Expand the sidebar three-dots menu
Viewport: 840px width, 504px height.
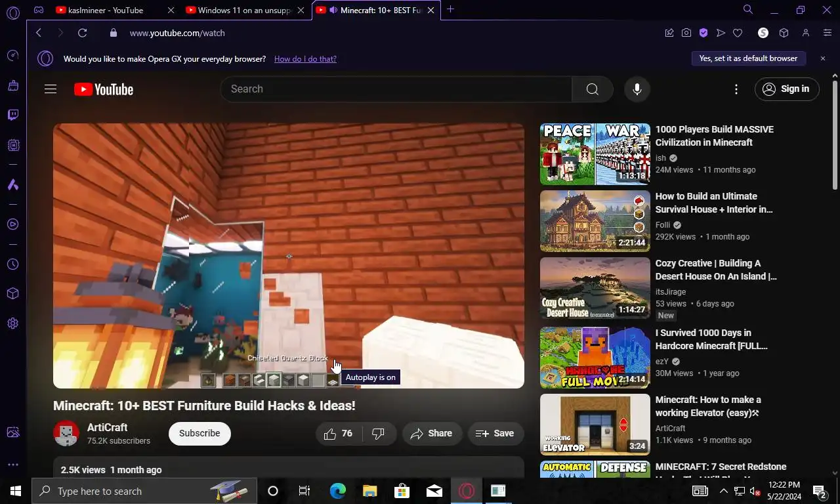[13, 465]
